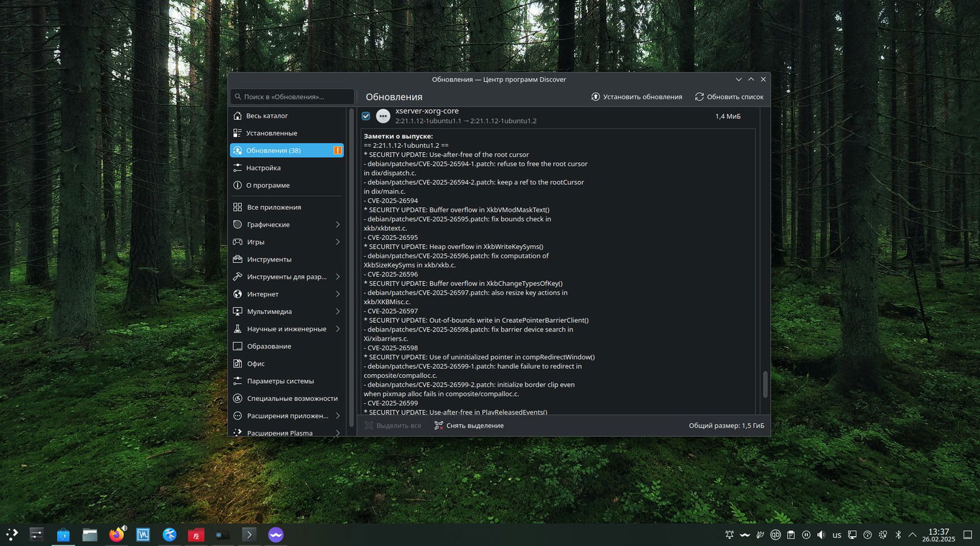Click the Игры gamepad icon

pyautogui.click(x=238, y=242)
